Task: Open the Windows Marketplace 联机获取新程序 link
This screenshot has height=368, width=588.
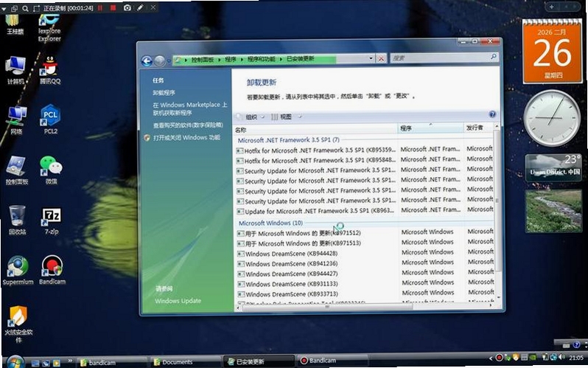Action: point(190,108)
